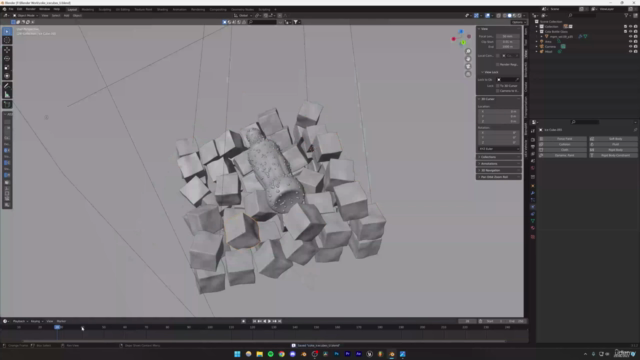Enable Cloth physics button

pyautogui.click(x=562, y=150)
